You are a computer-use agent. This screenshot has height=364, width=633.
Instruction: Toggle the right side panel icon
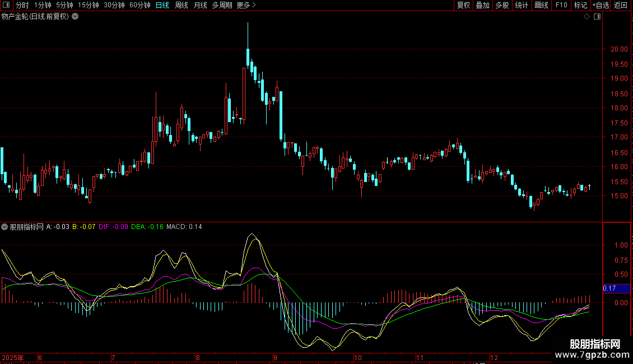pyautogui.click(x=597, y=17)
